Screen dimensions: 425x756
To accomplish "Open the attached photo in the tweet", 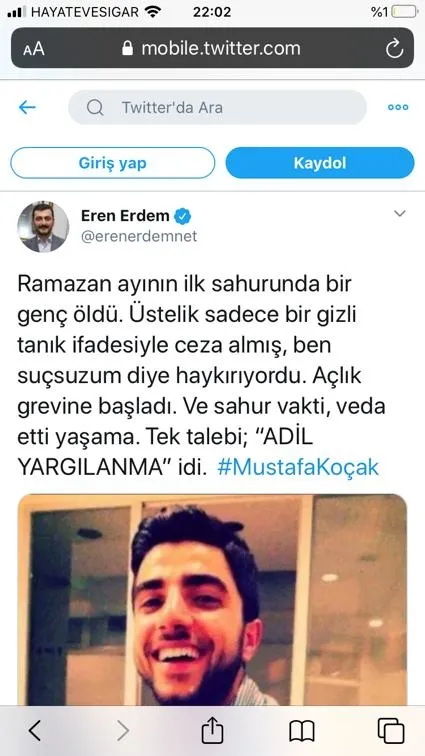I will coord(212,600).
